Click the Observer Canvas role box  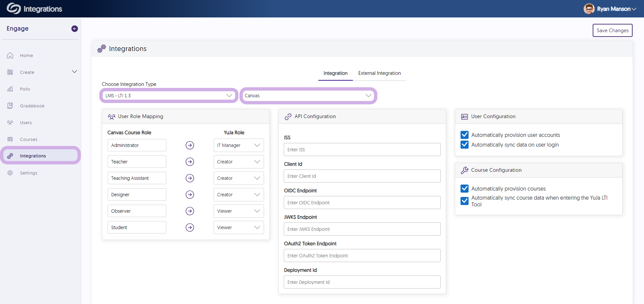point(137,211)
